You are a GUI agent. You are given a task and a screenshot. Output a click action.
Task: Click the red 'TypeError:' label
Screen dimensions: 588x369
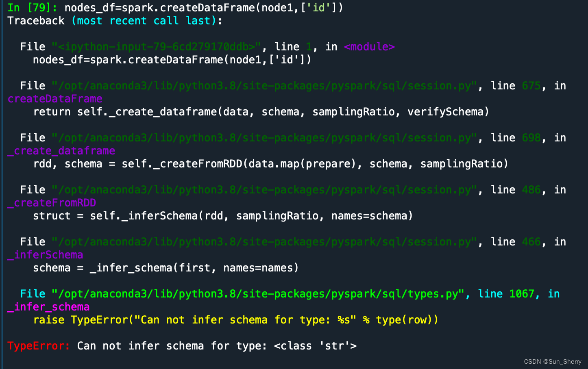[39, 346]
